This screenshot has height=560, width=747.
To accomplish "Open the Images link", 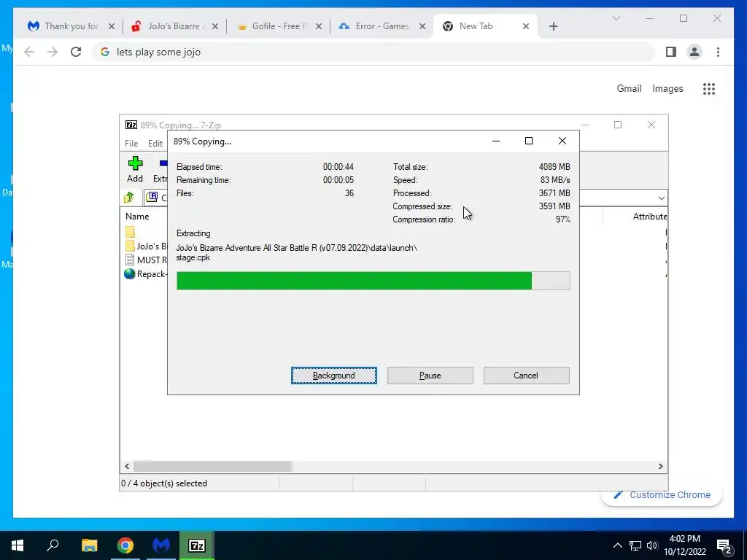I will click(x=667, y=88).
